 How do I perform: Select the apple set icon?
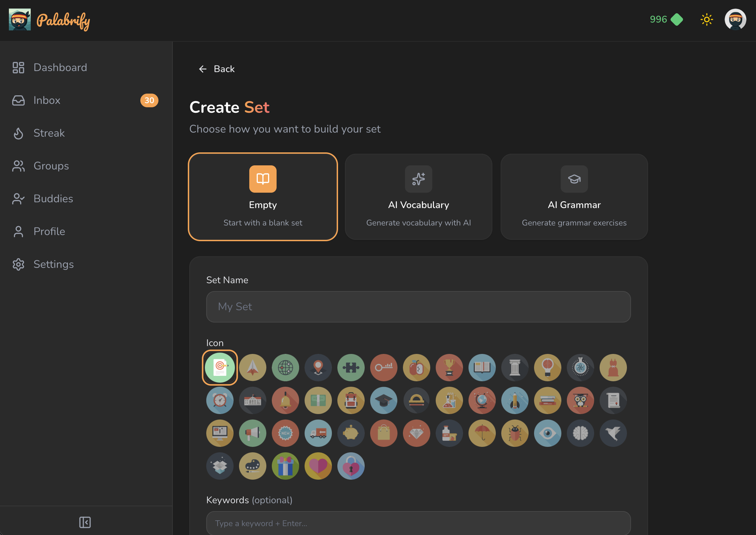pyautogui.click(x=417, y=368)
